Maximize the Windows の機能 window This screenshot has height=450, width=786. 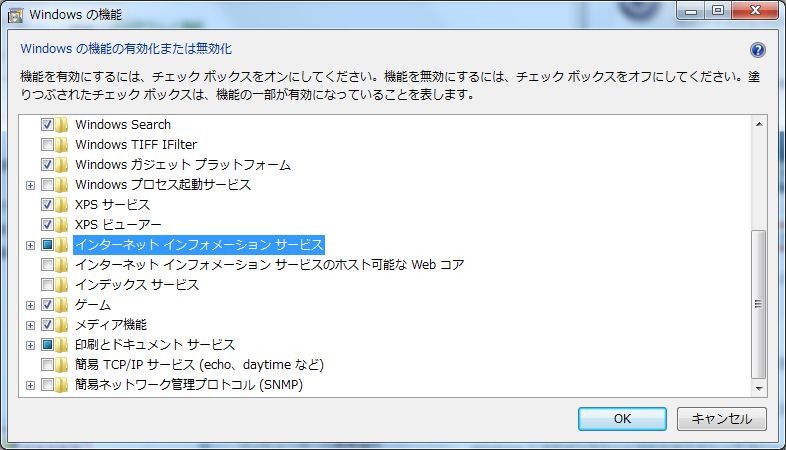[718, 11]
